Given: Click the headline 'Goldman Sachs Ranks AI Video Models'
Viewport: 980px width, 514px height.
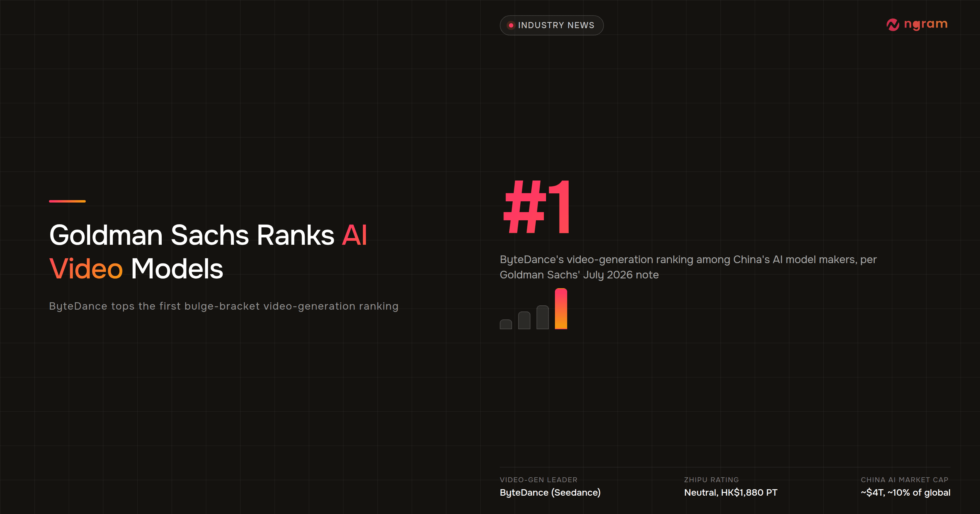Looking at the screenshot, I should pyautogui.click(x=208, y=252).
